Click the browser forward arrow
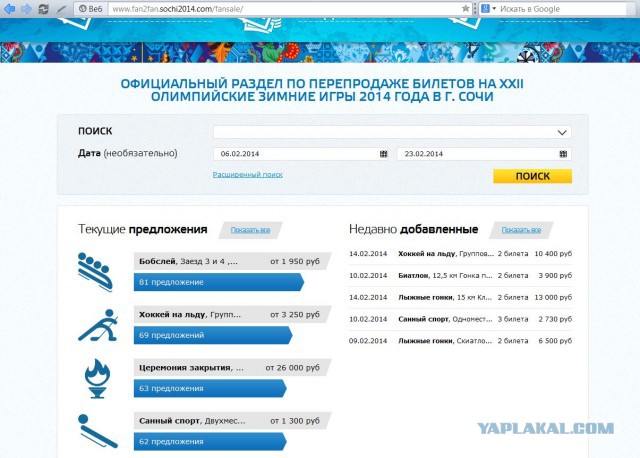 [x=27, y=9]
